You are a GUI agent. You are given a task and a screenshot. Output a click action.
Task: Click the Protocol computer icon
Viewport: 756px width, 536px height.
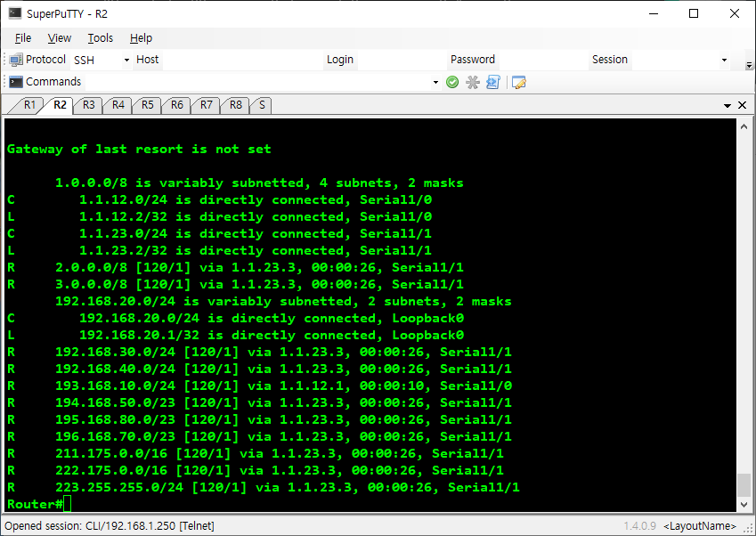pyautogui.click(x=16, y=60)
